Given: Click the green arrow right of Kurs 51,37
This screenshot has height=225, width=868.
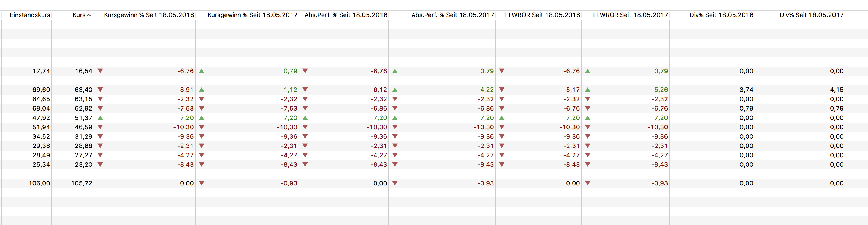Looking at the screenshot, I should (x=100, y=118).
